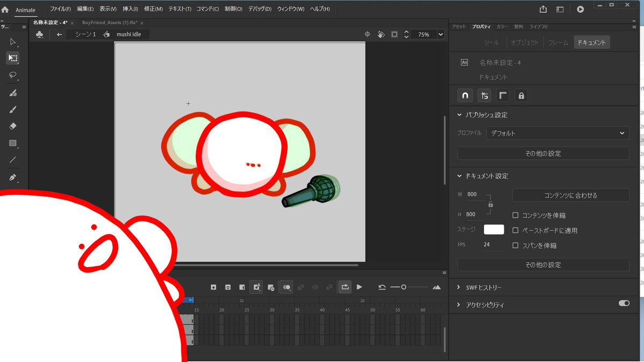644x362 pixels.
Task: Switch to BoyFriend_Assets (1).fla tab
Action: 109,23
